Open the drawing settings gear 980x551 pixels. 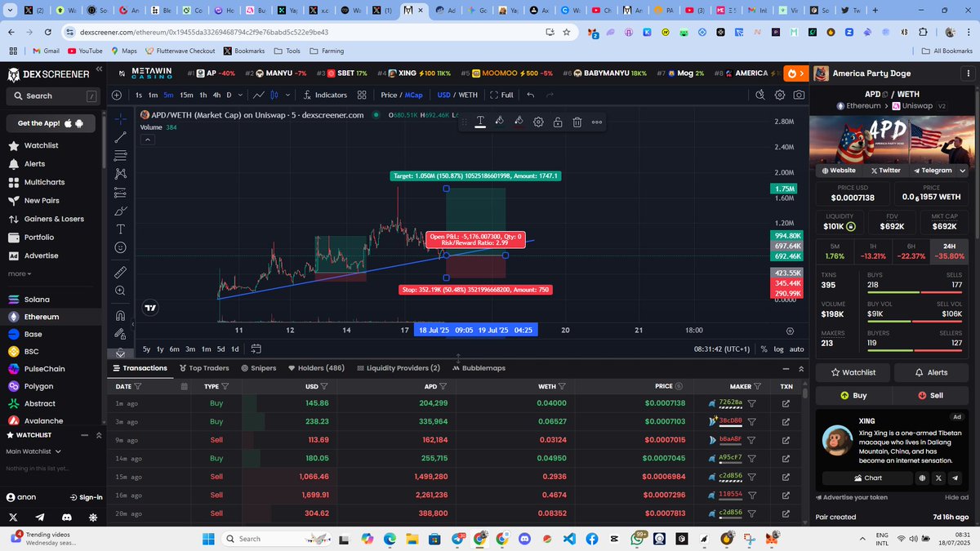click(538, 122)
